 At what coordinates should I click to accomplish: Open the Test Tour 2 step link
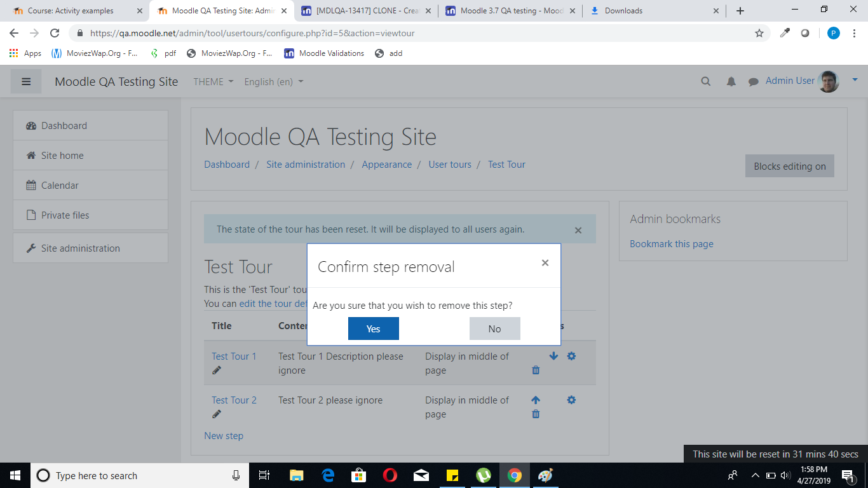coord(234,400)
